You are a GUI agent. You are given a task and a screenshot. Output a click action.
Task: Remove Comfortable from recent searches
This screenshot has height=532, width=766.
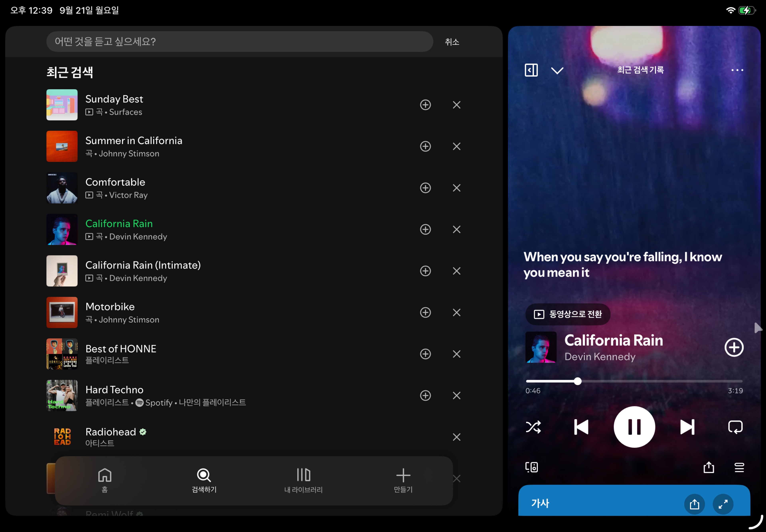(x=457, y=188)
